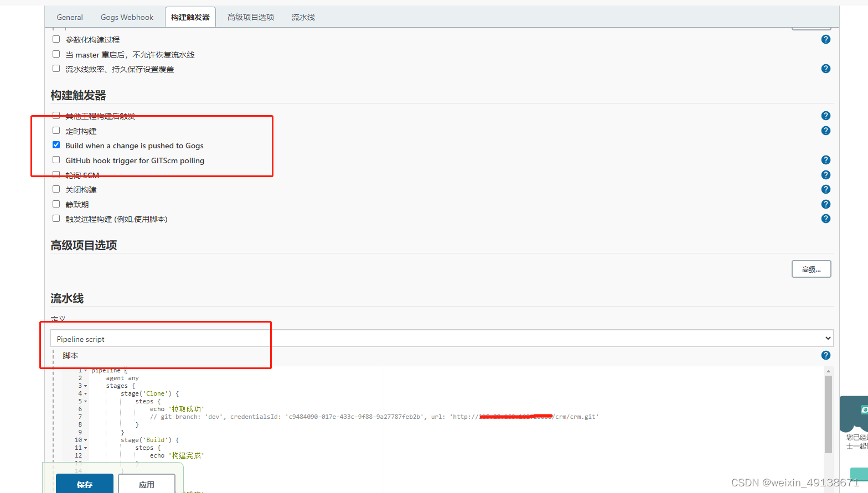The width and height of the screenshot is (868, 493).
Task: Go to the 流水线 tab
Action: pyautogui.click(x=303, y=17)
